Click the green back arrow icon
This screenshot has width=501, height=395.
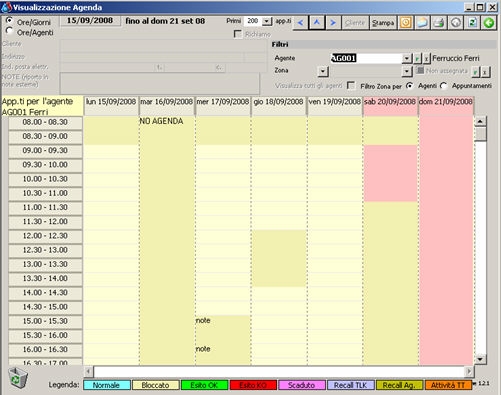point(489,23)
